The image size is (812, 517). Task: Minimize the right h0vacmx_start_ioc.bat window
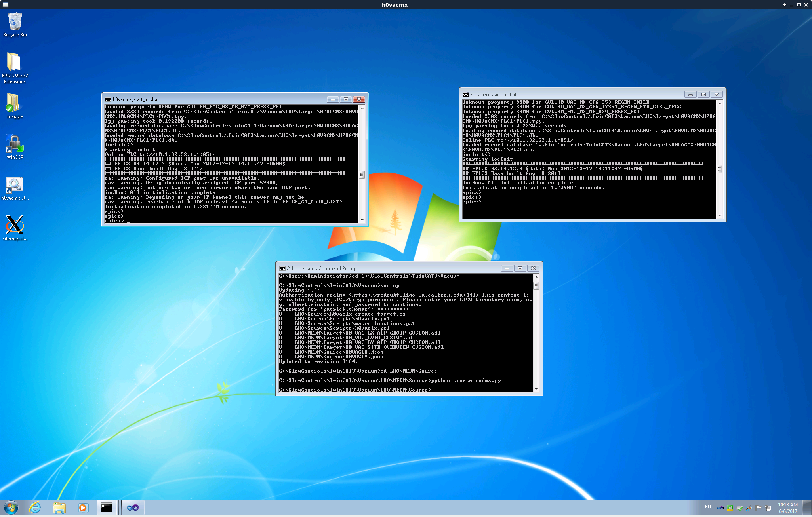(690, 95)
